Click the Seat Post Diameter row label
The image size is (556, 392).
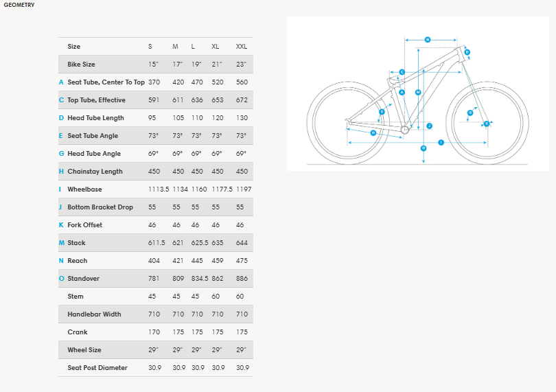click(x=97, y=368)
